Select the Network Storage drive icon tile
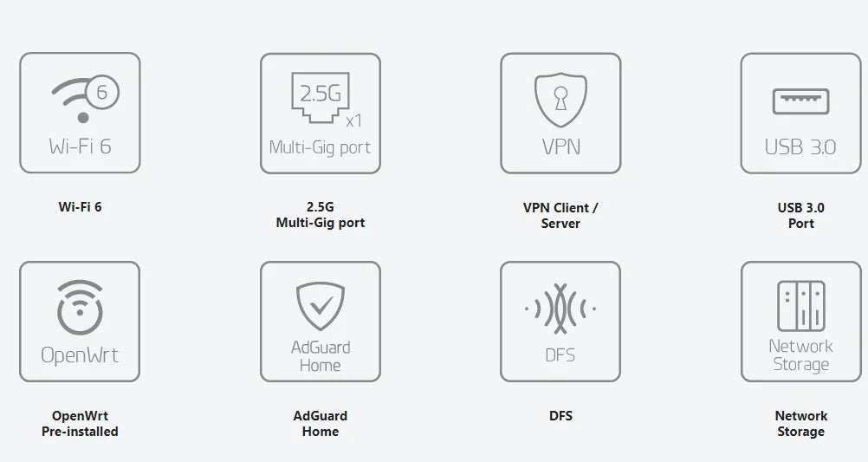This screenshot has height=462, width=868. (x=800, y=322)
